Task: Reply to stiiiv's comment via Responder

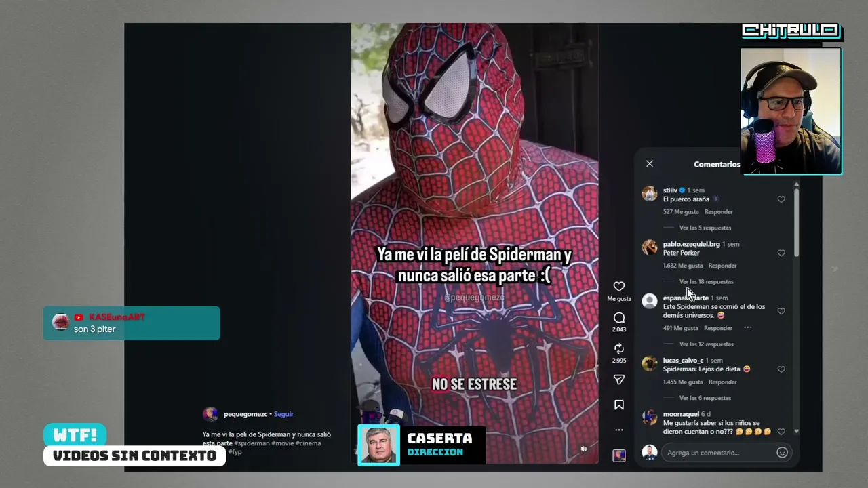Action: click(719, 212)
